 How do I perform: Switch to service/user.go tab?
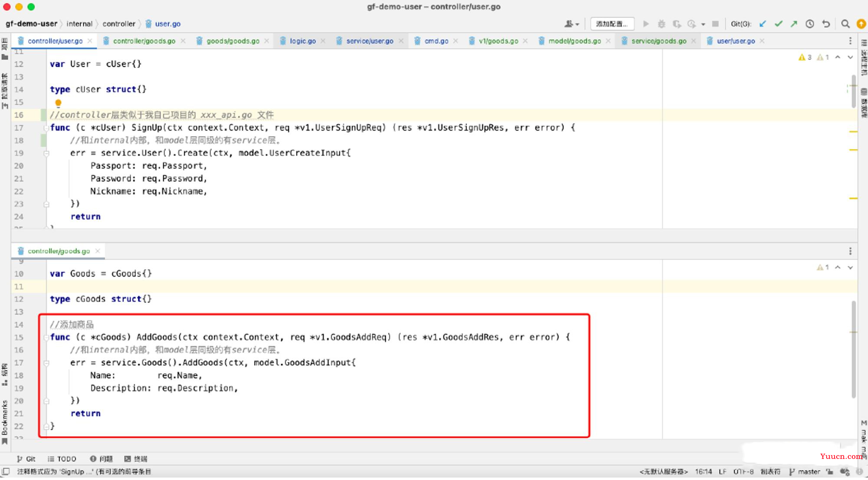point(369,41)
